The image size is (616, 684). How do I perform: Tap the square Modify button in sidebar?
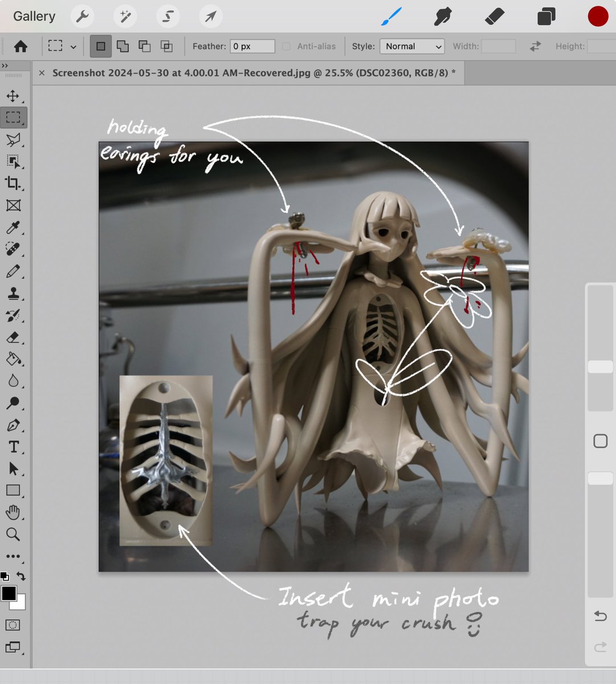[x=601, y=441]
